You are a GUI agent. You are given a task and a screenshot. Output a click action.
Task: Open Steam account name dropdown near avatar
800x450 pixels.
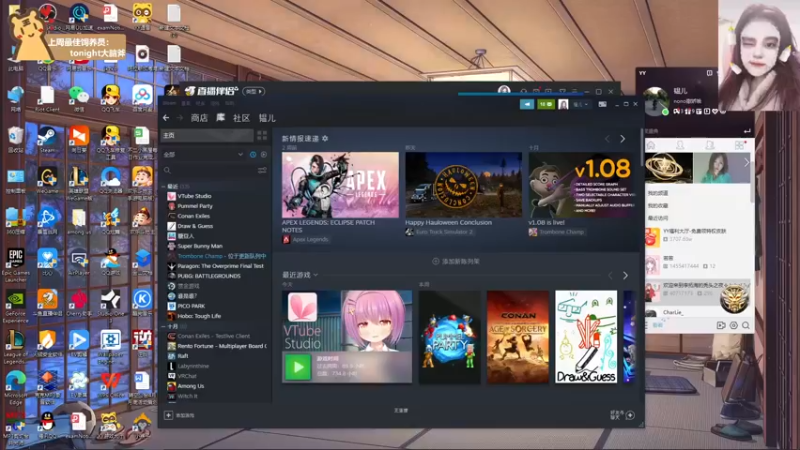pyautogui.click(x=581, y=104)
